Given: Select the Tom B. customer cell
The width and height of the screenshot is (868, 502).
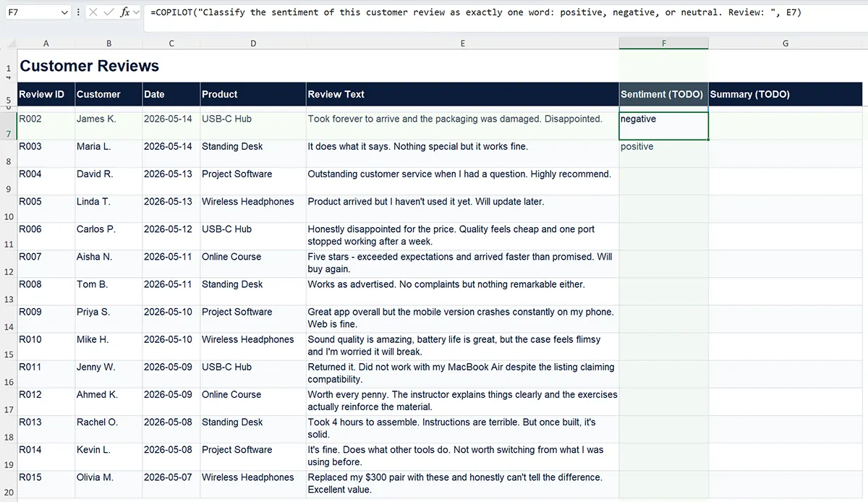Looking at the screenshot, I should pos(109,292).
